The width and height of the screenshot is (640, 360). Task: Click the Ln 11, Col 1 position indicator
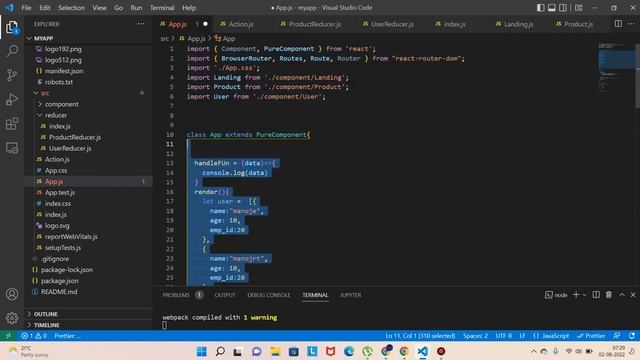[x=420, y=336]
